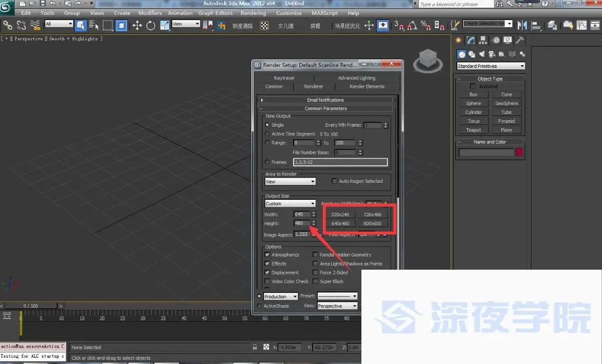Select the ActiveShade radio button
Screen dimensions: 602x364
pyautogui.click(x=259, y=306)
